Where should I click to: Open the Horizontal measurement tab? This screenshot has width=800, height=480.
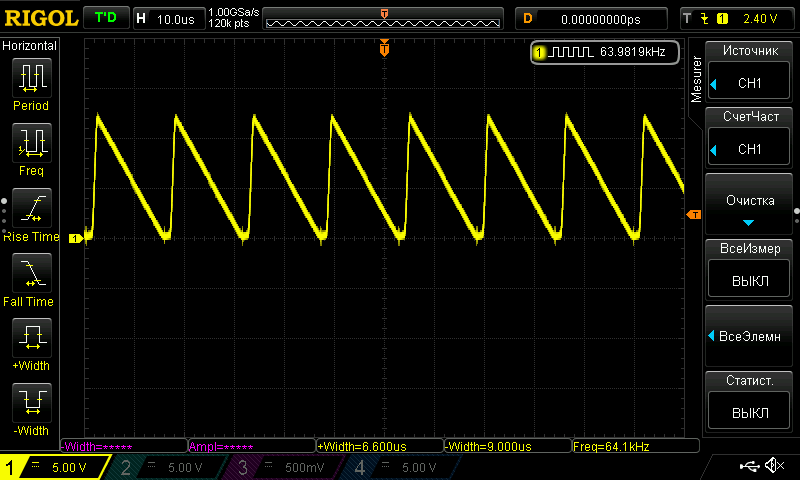(x=30, y=46)
